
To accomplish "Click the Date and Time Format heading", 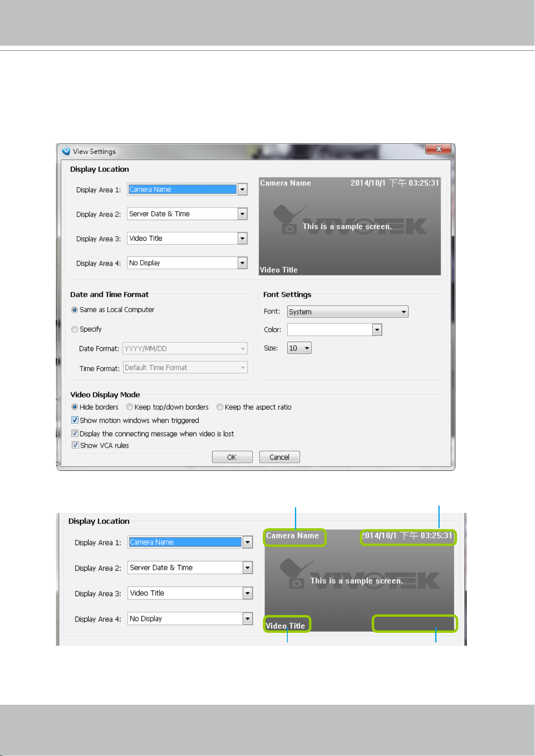I will pyautogui.click(x=110, y=295).
